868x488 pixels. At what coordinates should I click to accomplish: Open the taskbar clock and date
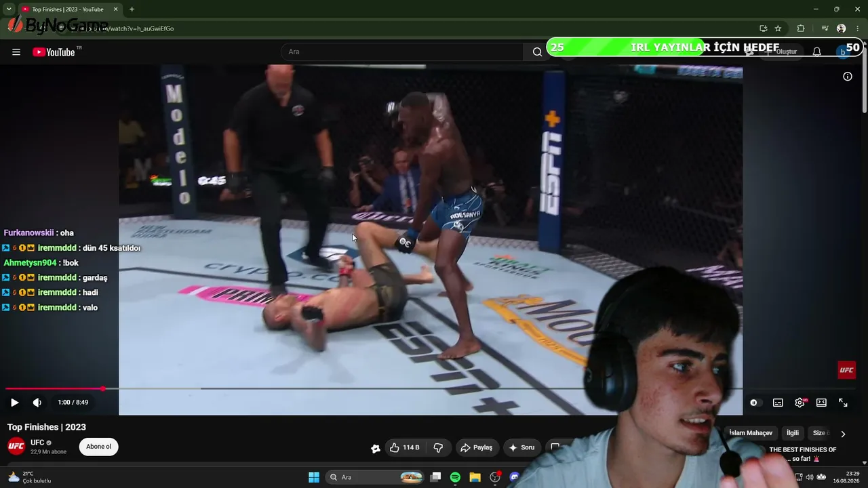[x=847, y=477]
